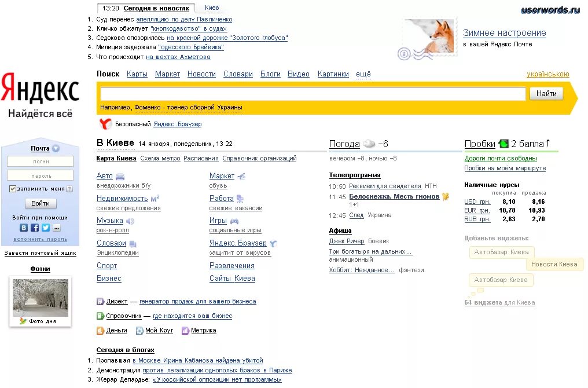
Task: Open the 'ещё' services dropdown
Action: coord(363,74)
